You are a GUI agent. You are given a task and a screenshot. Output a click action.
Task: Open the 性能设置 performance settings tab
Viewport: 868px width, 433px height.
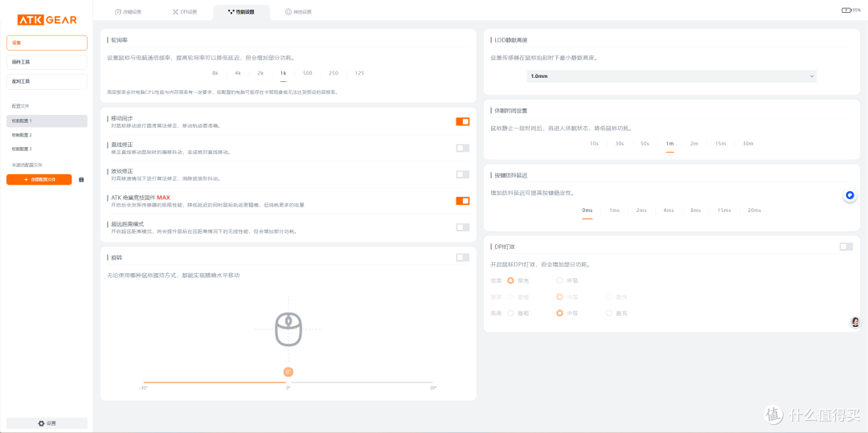coord(241,11)
